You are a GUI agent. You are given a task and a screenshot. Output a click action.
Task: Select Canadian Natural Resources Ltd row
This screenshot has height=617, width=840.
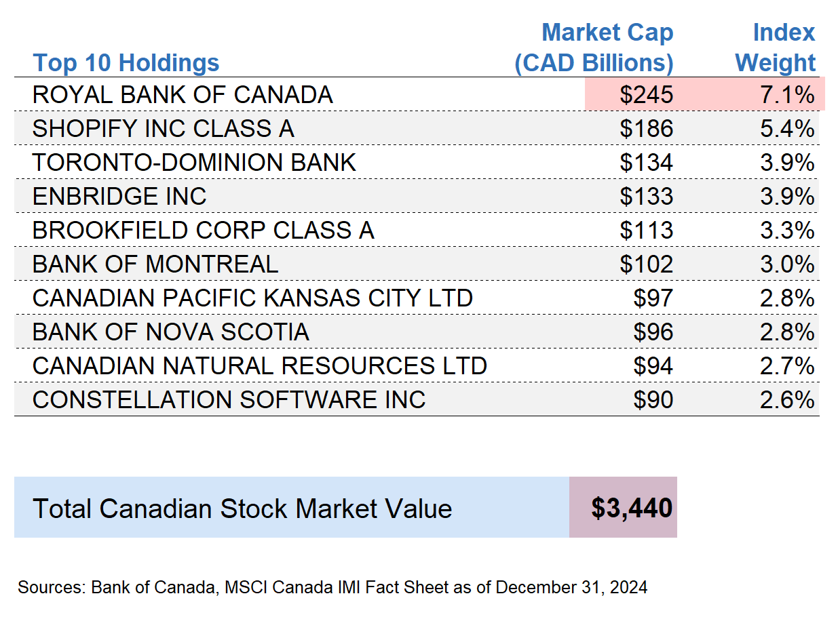coord(259,365)
